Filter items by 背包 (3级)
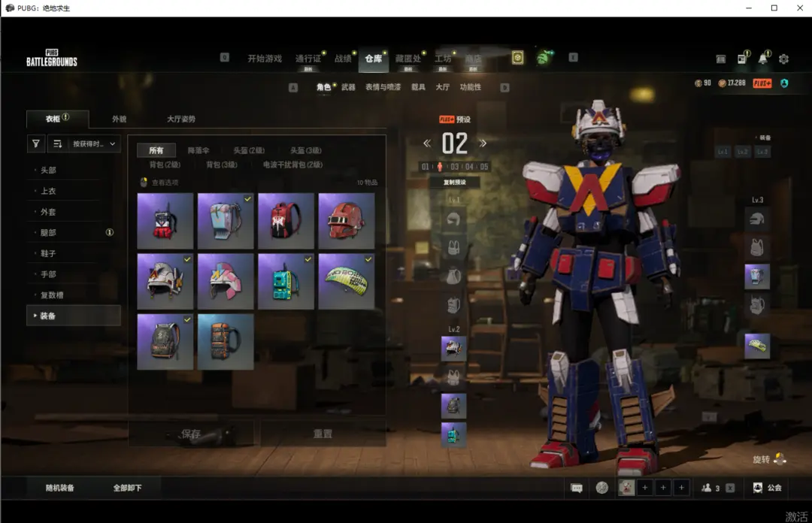Viewport: 812px width, 523px height. pyautogui.click(x=222, y=165)
